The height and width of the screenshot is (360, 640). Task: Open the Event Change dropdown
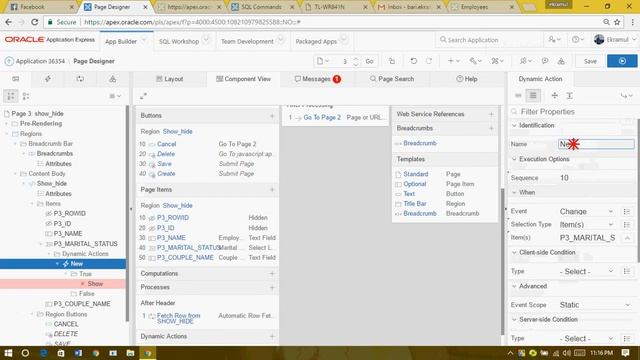tap(587, 211)
